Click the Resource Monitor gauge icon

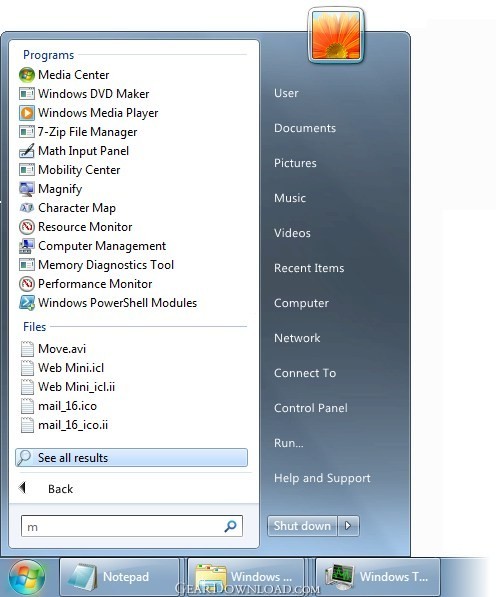[27, 227]
